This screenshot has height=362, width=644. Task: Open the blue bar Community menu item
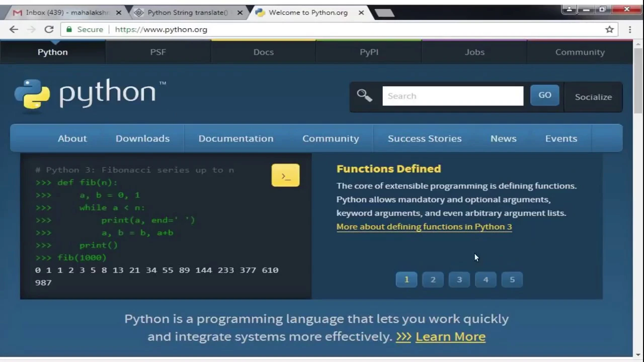pos(331,138)
